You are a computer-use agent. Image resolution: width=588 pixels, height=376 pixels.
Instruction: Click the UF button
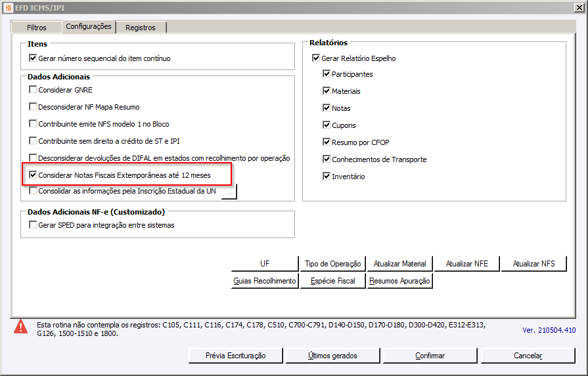[x=265, y=264]
